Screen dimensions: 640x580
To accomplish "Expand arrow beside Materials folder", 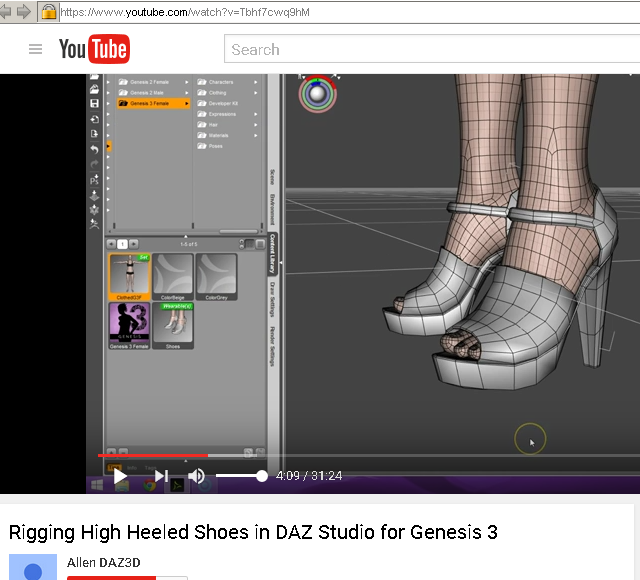I will [x=256, y=135].
